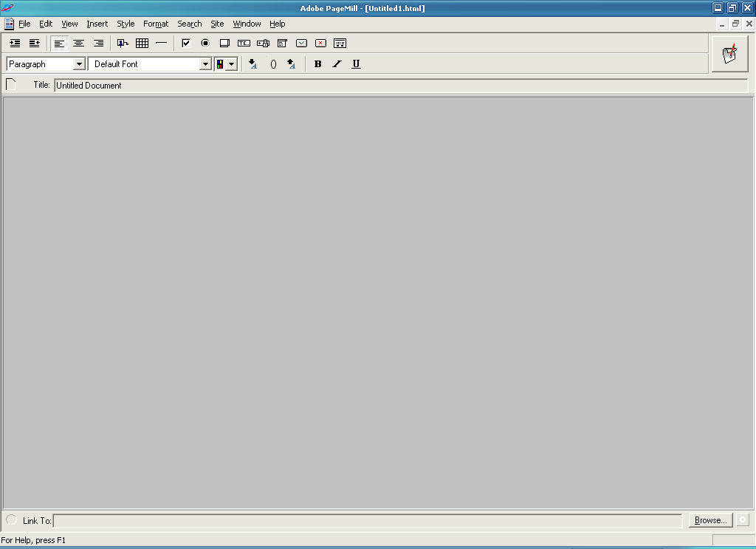The width and height of the screenshot is (756, 549).
Task: Open the text color dropdown
Action: (231, 64)
